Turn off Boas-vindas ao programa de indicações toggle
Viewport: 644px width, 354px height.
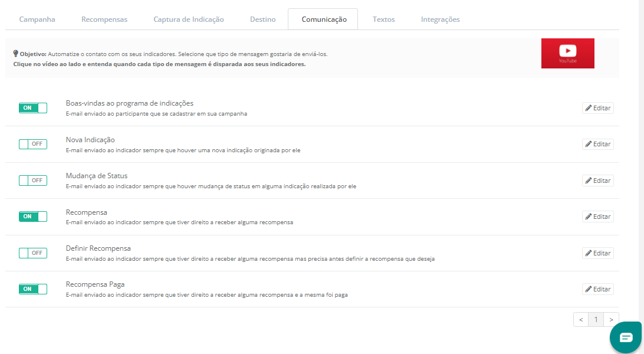(x=33, y=108)
